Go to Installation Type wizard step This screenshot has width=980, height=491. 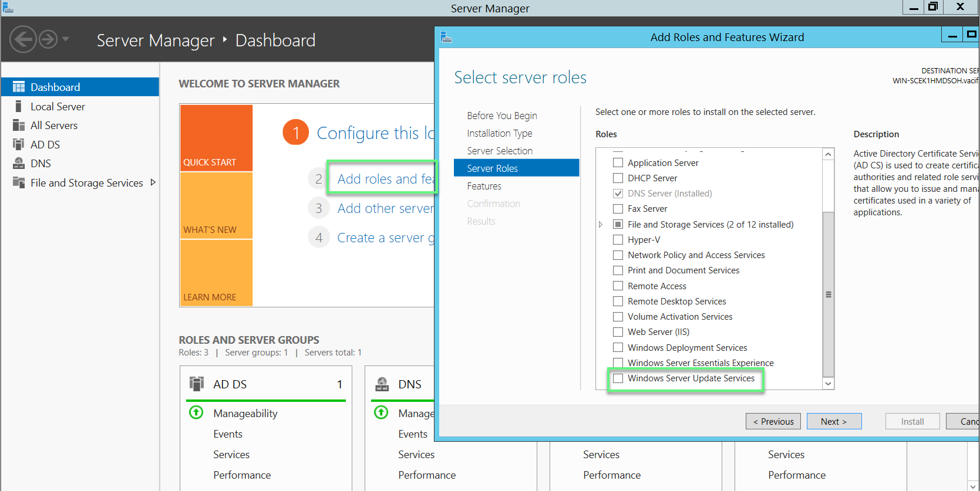[x=500, y=133]
